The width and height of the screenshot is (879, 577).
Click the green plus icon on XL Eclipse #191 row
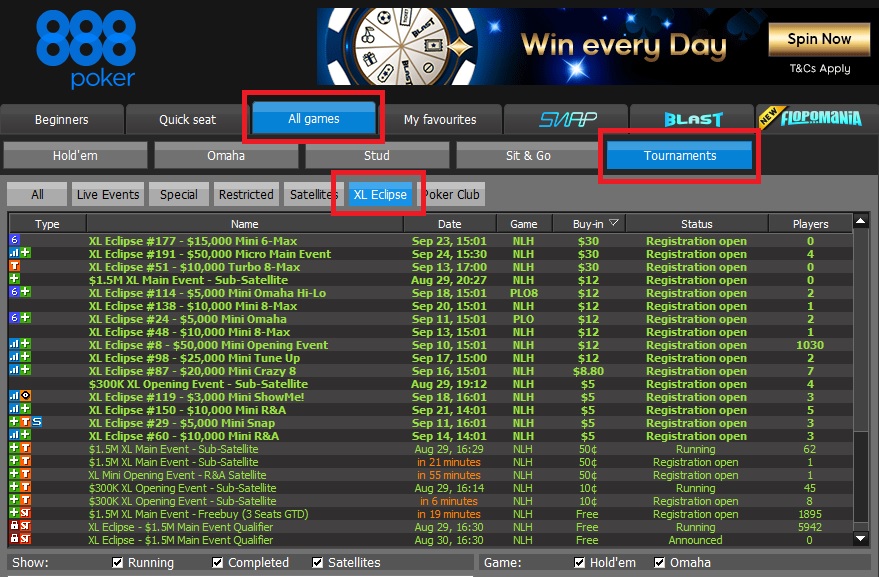tap(25, 253)
